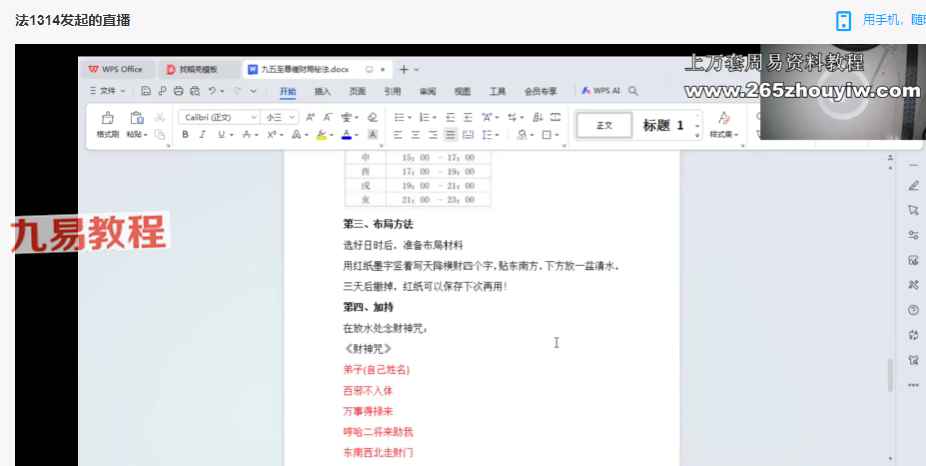Screen dimensions: 926x466
Task: Click the help question mark in right sidebar
Action: coord(913,310)
